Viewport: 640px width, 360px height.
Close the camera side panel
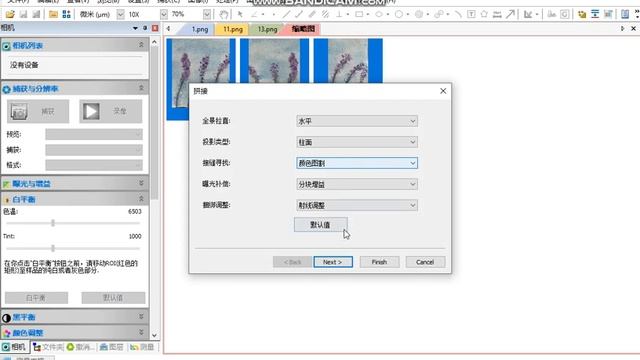[155, 28]
